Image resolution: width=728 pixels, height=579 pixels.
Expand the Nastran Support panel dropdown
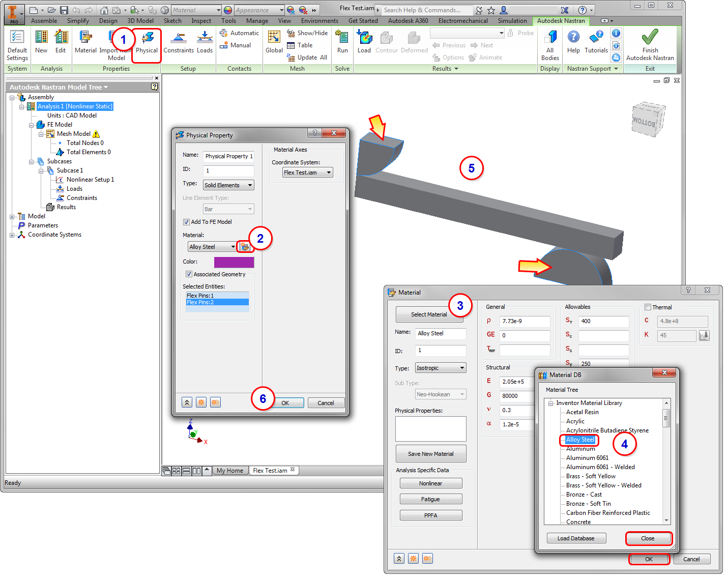click(x=616, y=69)
